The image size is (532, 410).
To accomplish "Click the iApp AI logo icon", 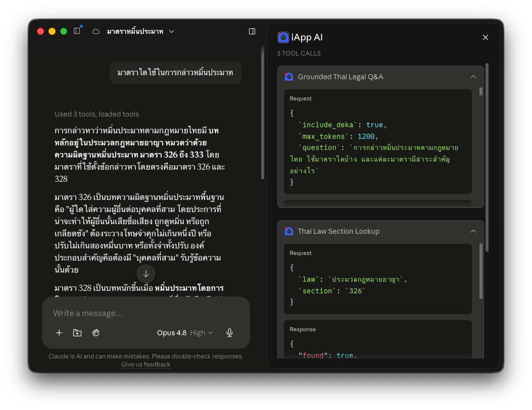I will click(283, 37).
